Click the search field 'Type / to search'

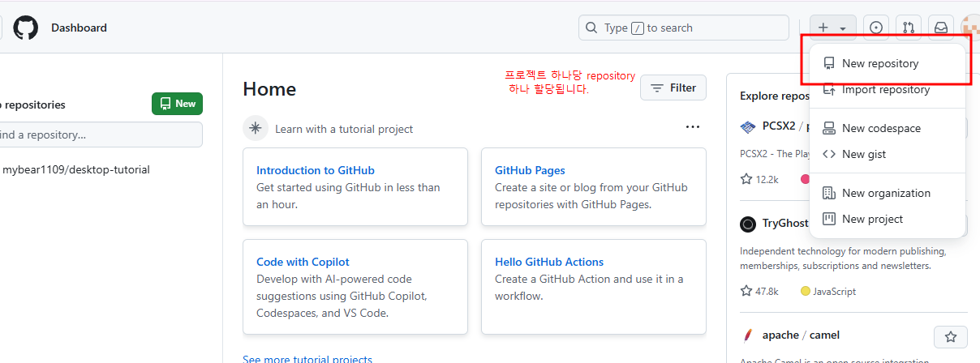coord(684,28)
